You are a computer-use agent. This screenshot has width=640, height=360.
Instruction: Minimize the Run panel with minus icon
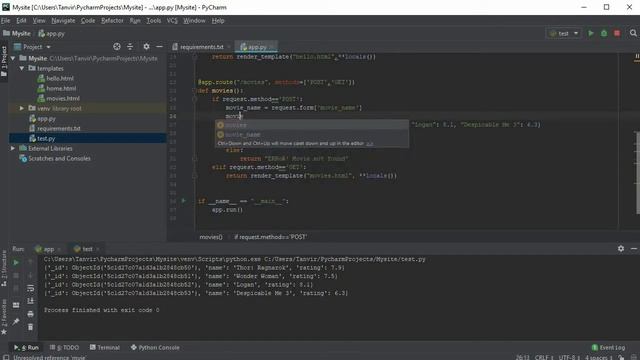click(x=634, y=249)
